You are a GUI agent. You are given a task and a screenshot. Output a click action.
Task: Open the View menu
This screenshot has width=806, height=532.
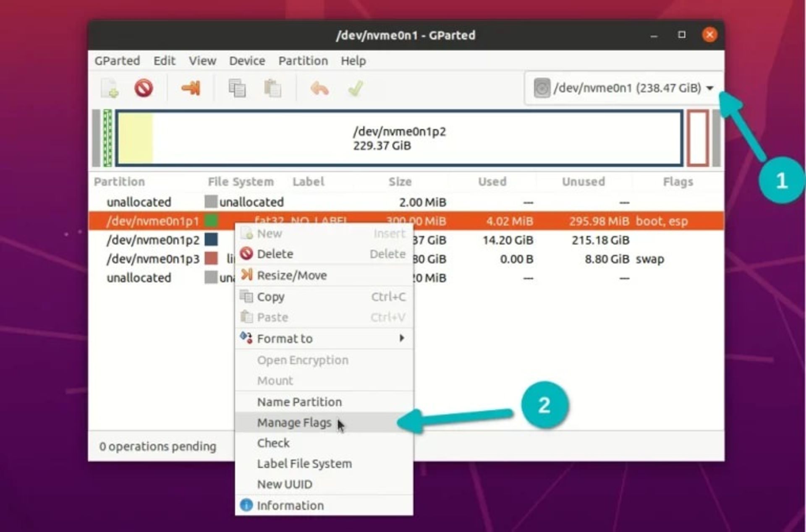point(202,61)
